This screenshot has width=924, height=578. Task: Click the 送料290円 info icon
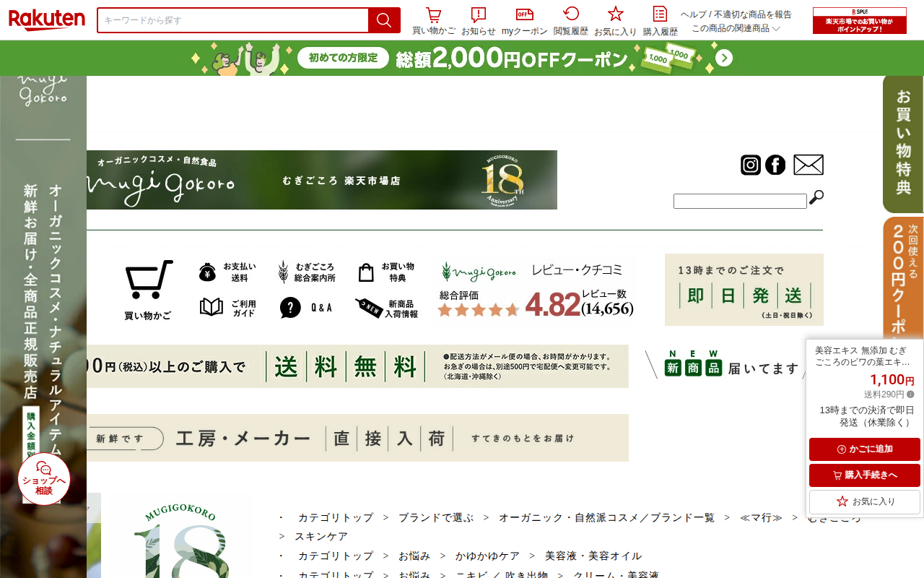(910, 394)
